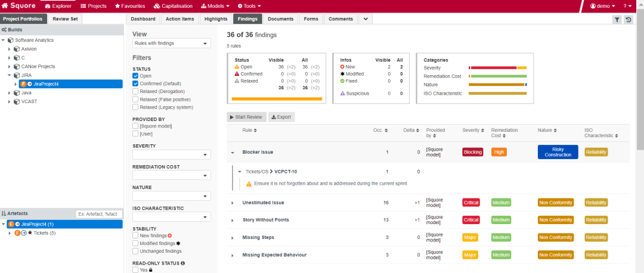Click the Tickets asterisk modified icon
This screenshot has width=644, height=273.
point(30,233)
